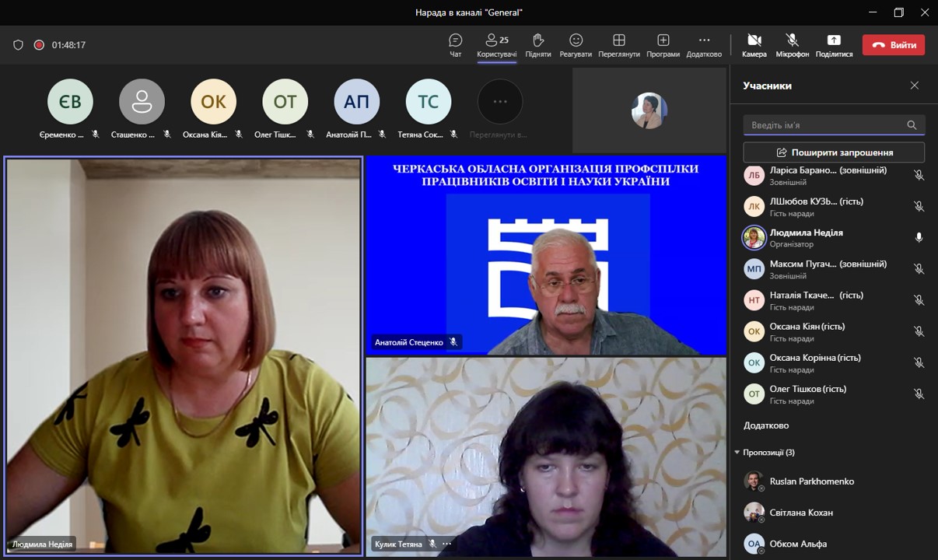Click the search magnifier in participants field

tap(912, 125)
